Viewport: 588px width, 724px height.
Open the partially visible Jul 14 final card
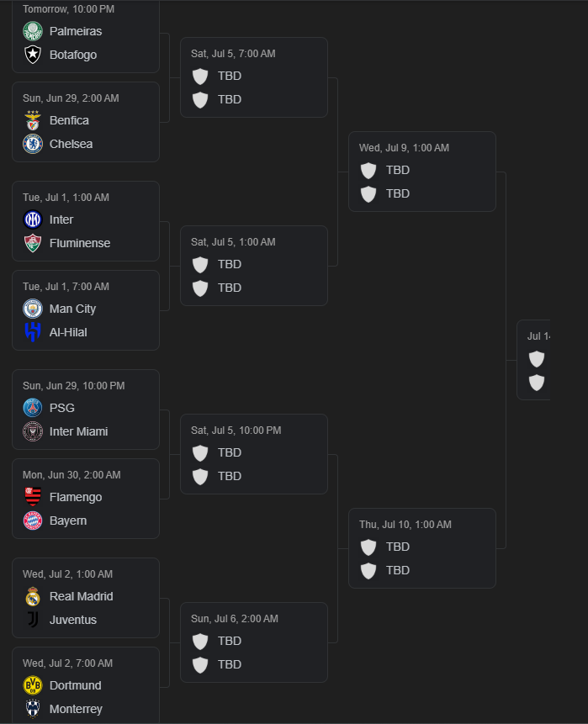[533, 360]
